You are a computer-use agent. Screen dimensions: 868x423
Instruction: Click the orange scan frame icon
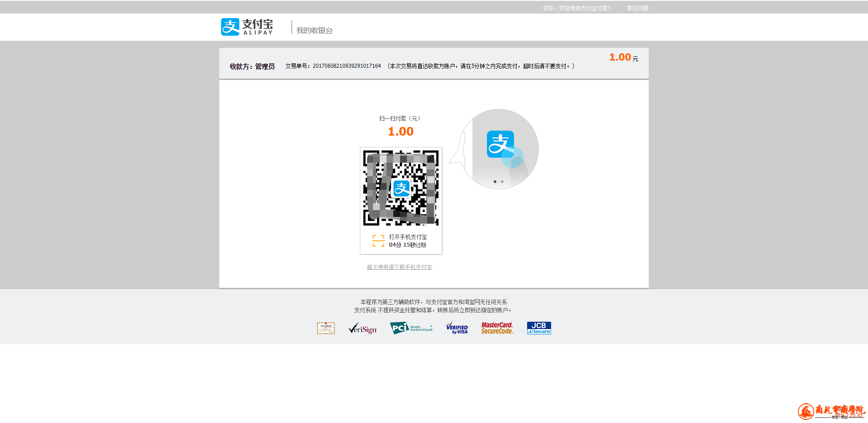[x=378, y=241]
